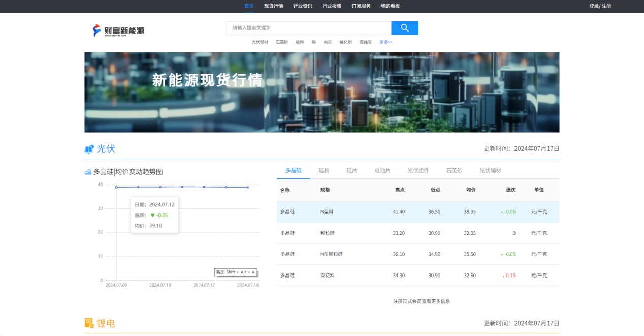Open 订阅服务 in the top navigation
Viewport: 644px width, 336px height.
[361, 6]
